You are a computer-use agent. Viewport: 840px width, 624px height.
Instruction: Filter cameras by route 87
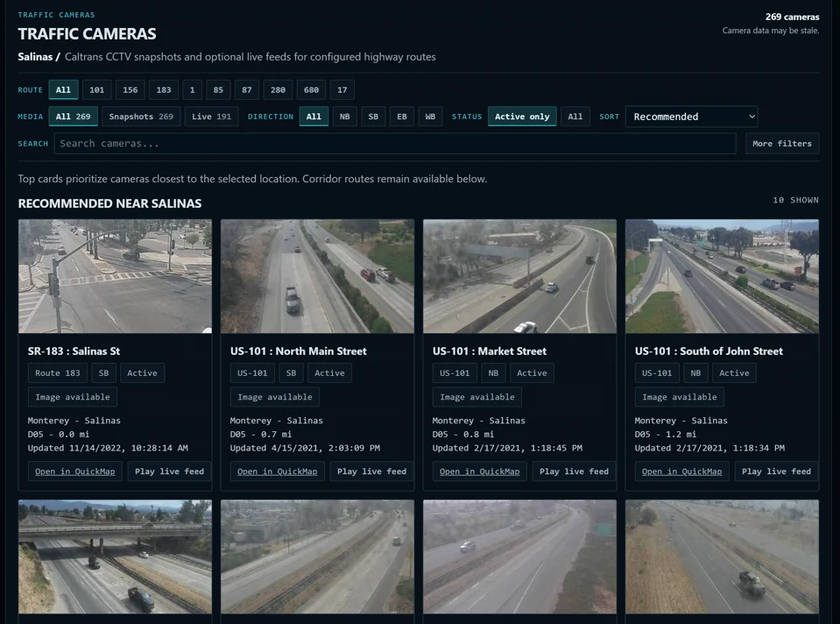click(x=247, y=89)
